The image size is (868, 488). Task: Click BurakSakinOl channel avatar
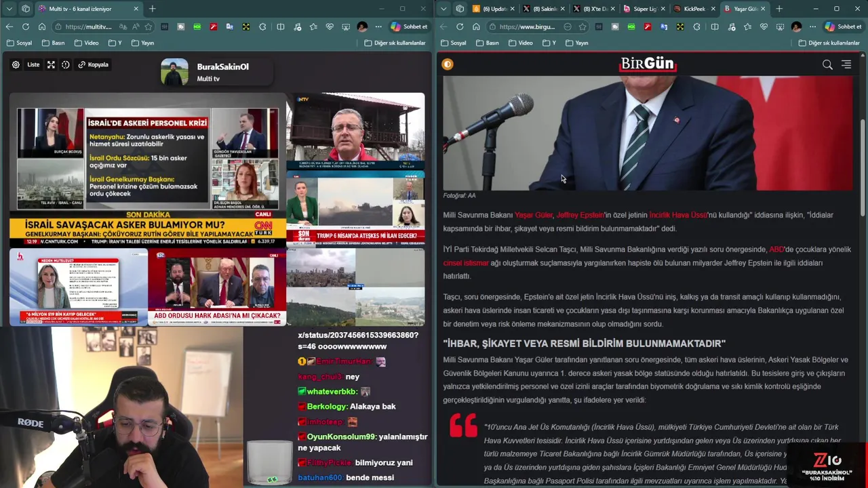tap(174, 72)
